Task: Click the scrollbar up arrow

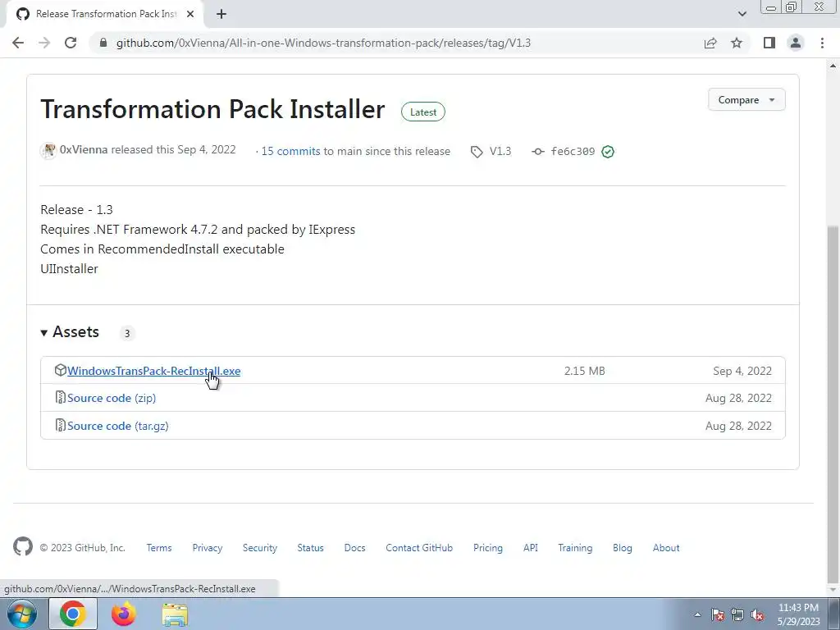Action: [833, 66]
